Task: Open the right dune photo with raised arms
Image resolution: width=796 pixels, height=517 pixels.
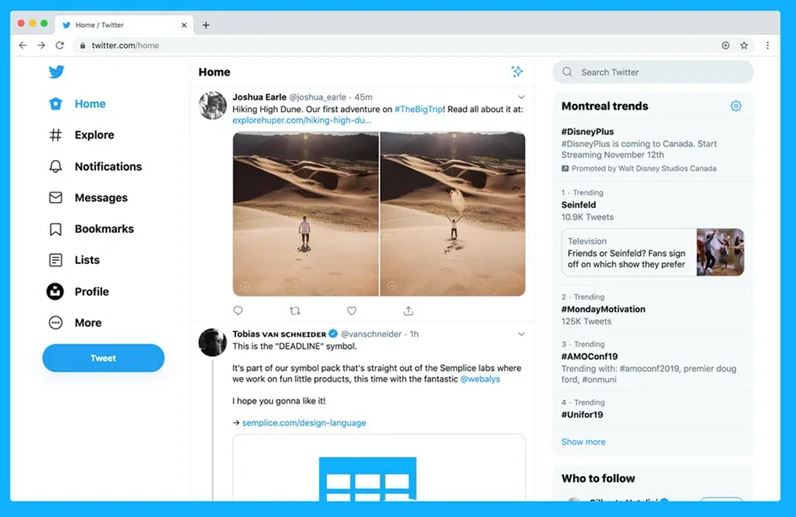Action: [x=453, y=214]
